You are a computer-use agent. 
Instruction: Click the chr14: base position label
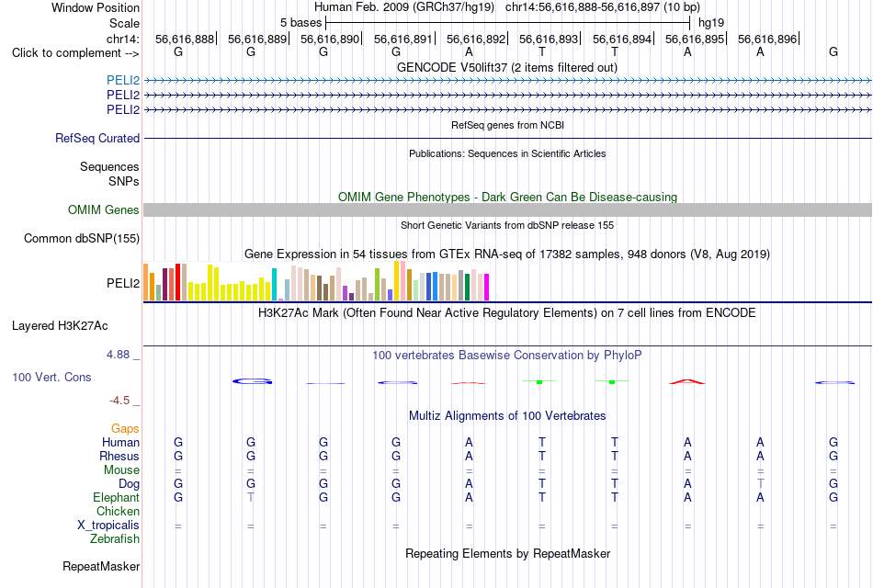[123, 39]
